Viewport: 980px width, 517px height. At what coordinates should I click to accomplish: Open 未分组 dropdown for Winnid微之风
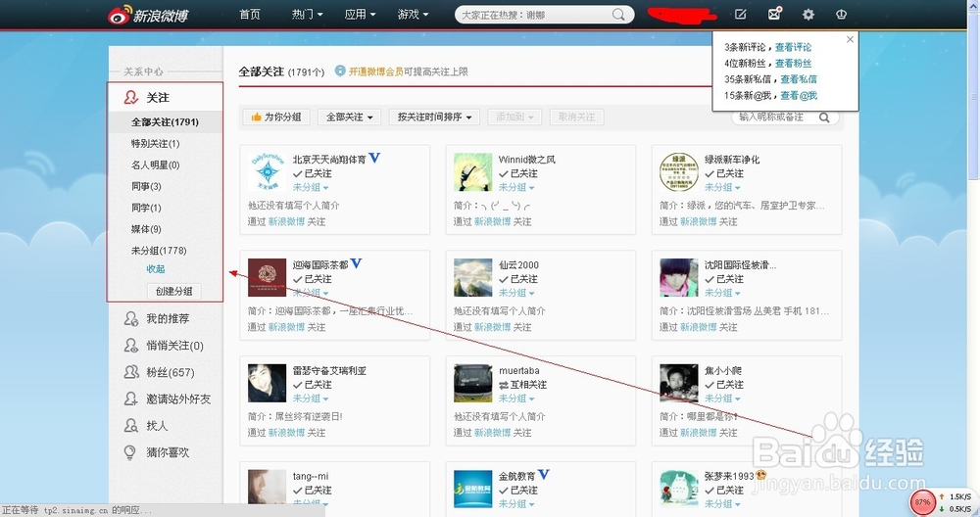[x=516, y=187]
